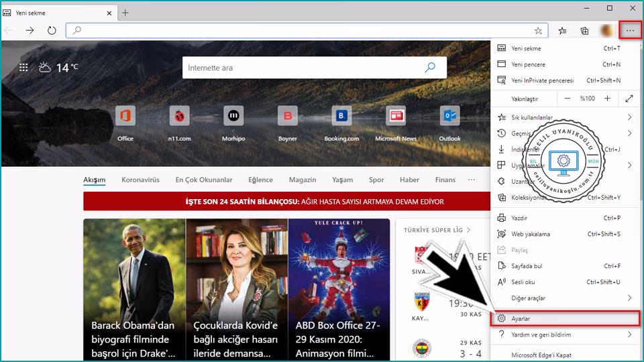Image resolution: width=644 pixels, height=362 pixels.
Task: Enter full screen zoom mode icon
Action: [x=629, y=99]
